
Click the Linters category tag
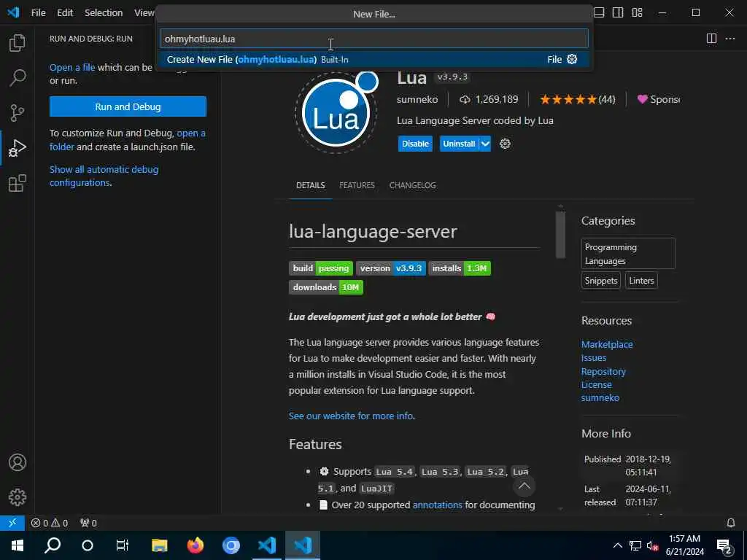click(641, 281)
